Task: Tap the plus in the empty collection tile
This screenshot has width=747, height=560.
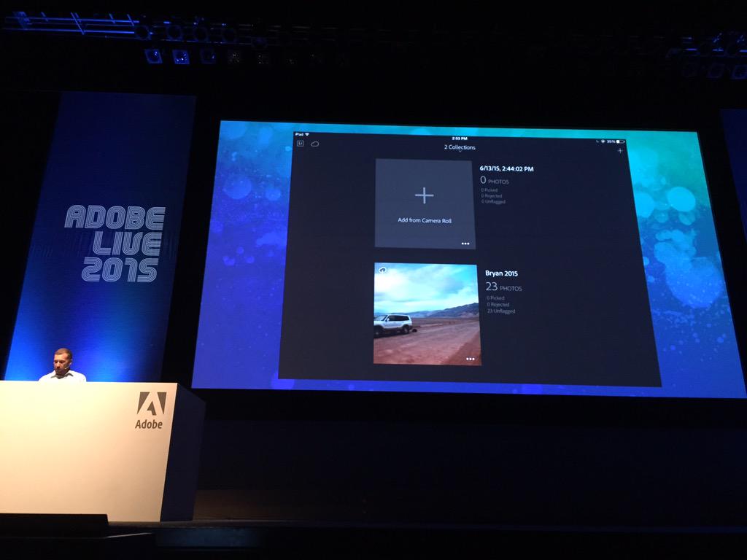Action: pos(424,195)
